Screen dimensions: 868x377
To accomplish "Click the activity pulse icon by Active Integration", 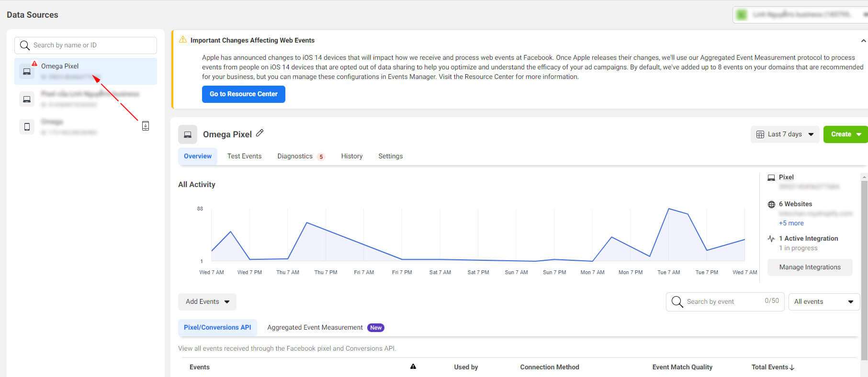I will (771, 239).
